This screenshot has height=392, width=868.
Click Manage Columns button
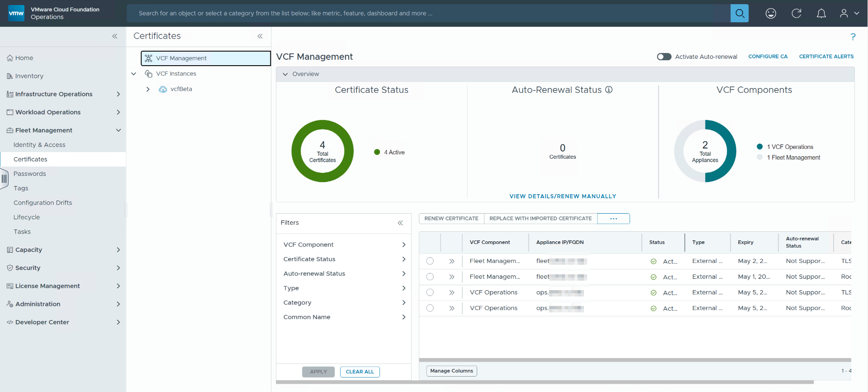pyautogui.click(x=451, y=371)
